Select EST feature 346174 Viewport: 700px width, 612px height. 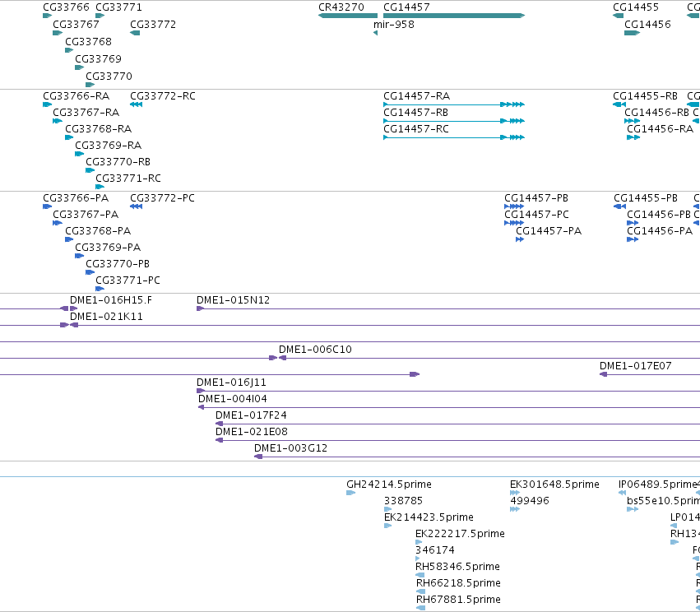click(x=435, y=551)
